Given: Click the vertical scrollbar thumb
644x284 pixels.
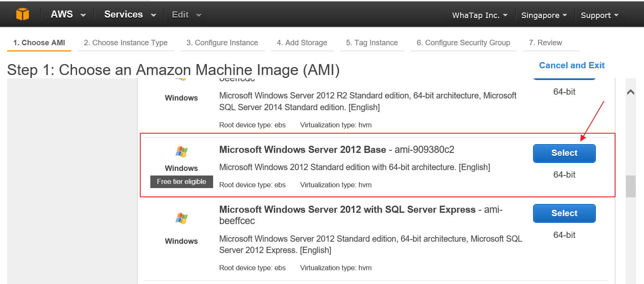Looking at the screenshot, I should (x=631, y=186).
